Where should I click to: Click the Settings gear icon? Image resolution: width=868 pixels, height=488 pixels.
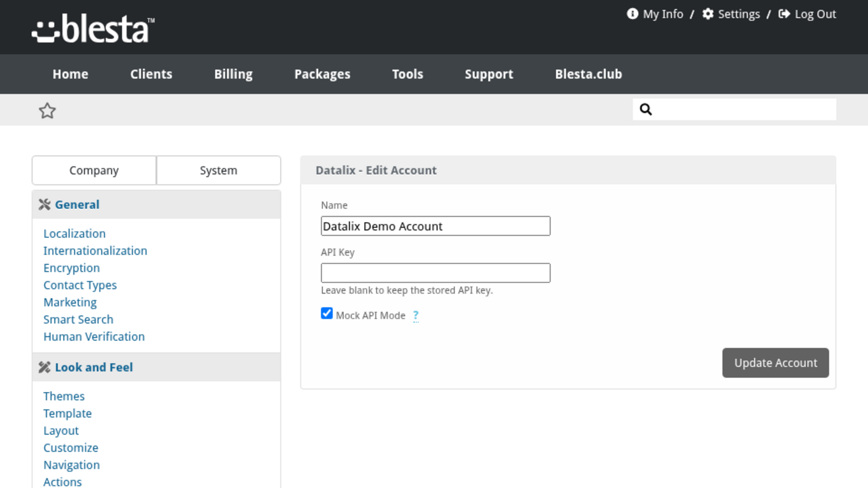pos(708,14)
